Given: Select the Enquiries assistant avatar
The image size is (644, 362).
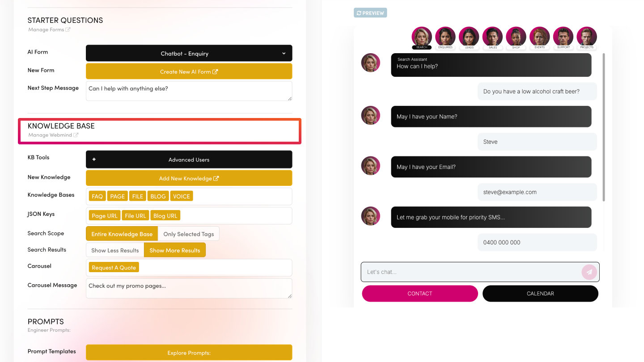Looking at the screenshot, I should 445,37.
